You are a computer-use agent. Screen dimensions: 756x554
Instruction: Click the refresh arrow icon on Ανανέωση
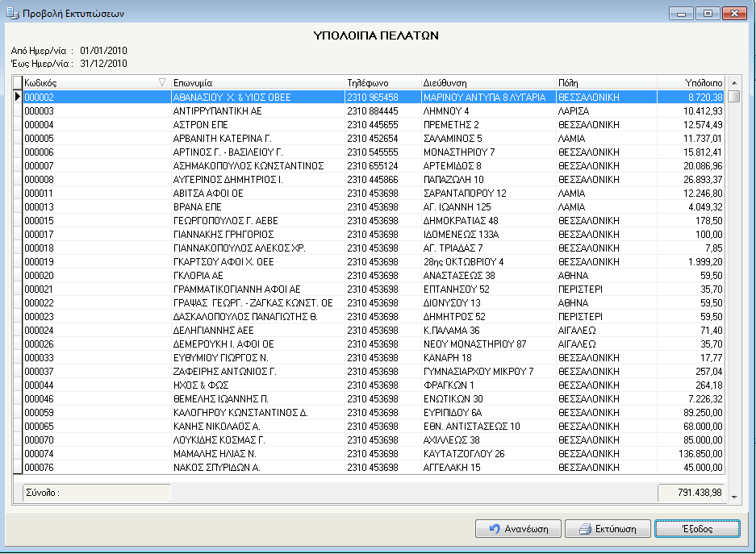point(495,529)
